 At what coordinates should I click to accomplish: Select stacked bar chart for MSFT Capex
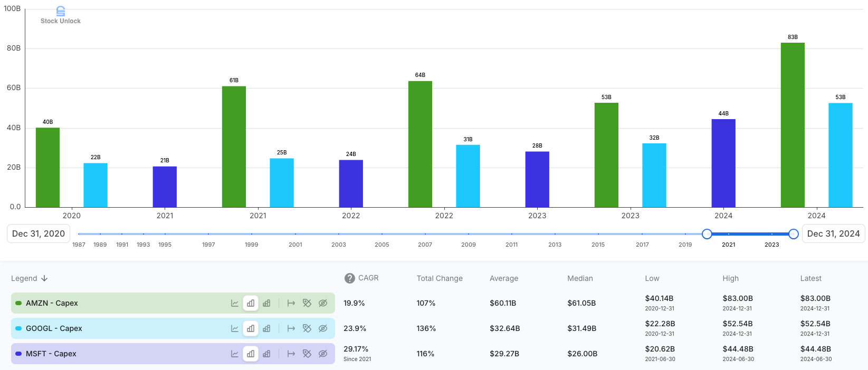coord(266,354)
